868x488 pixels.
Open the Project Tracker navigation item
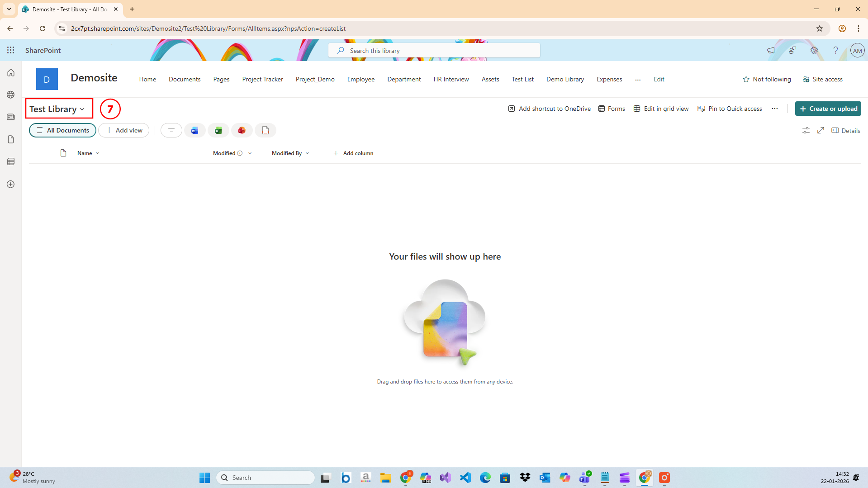coord(262,79)
